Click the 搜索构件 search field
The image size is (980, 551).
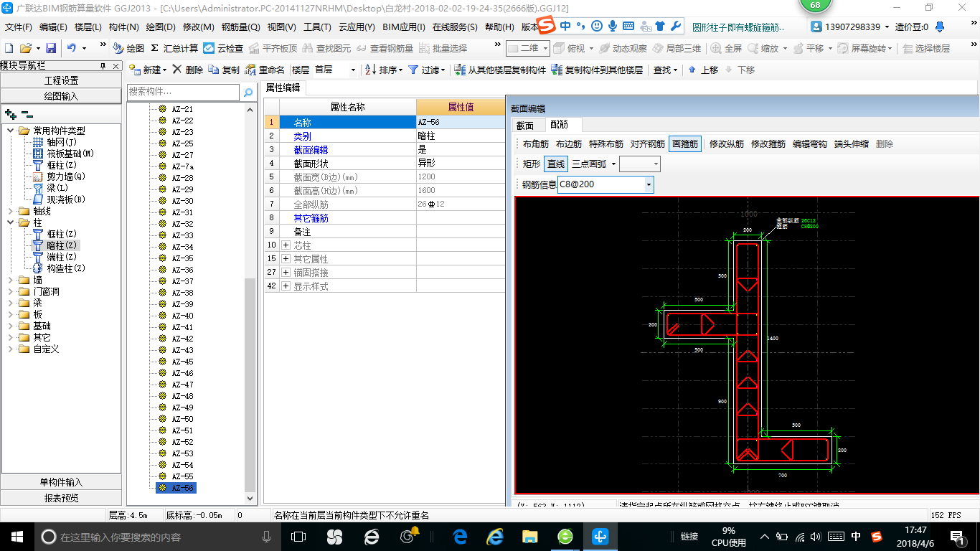pyautogui.click(x=184, y=93)
